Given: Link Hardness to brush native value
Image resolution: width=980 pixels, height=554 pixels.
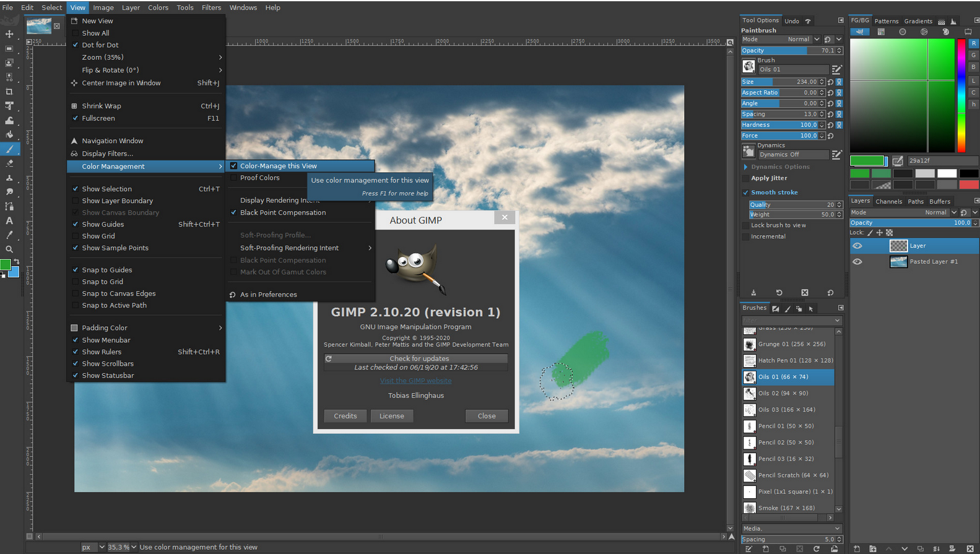Looking at the screenshot, I should tap(839, 124).
